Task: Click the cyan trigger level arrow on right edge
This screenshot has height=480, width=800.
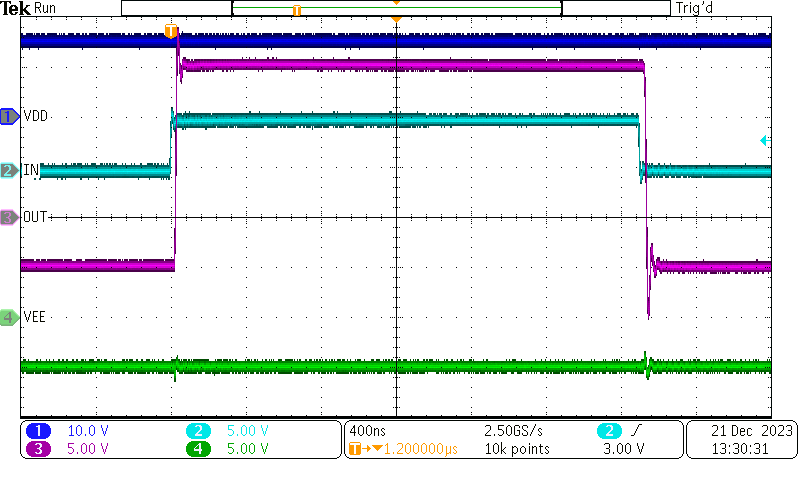Action: point(765,141)
